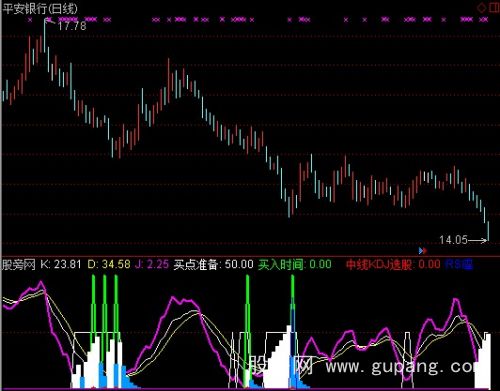Click the red window-split icon at chart top-right
Viewport: 500px width, 391px height.
494,8
